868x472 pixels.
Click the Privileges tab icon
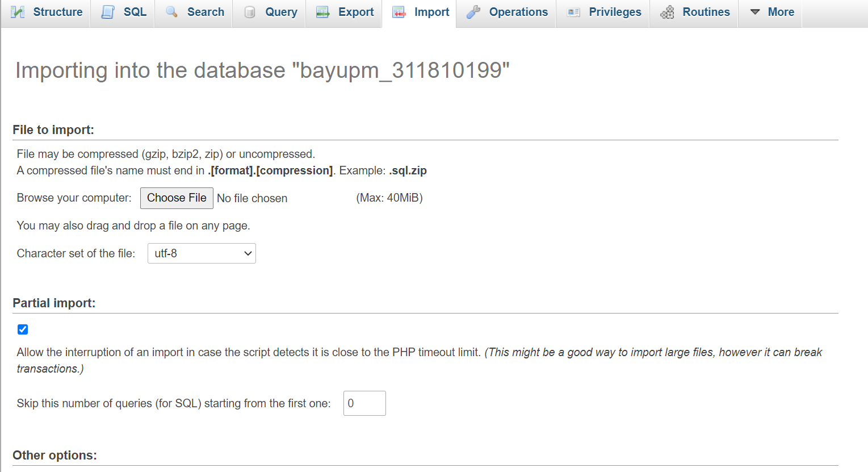click(574, 12)
